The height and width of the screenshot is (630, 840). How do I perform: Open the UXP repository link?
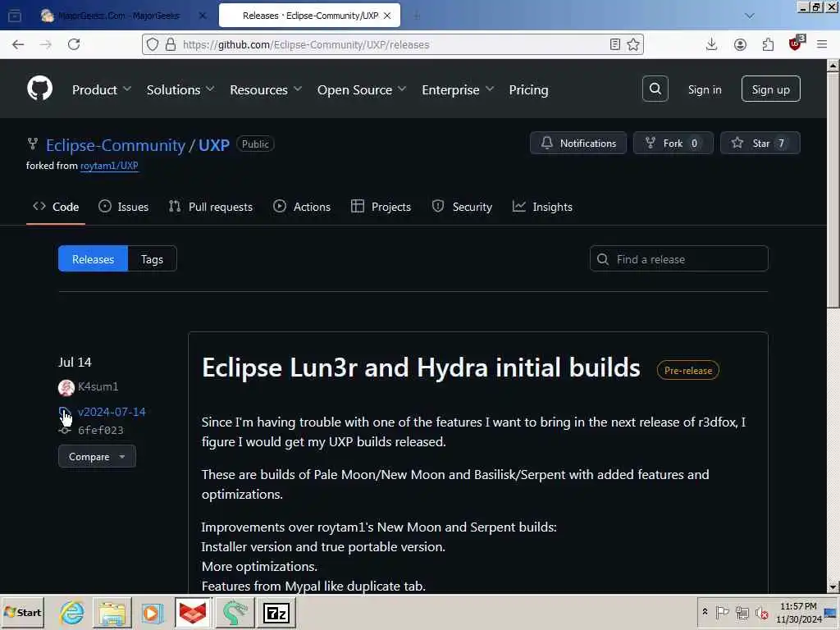click(x=214, y=145)
